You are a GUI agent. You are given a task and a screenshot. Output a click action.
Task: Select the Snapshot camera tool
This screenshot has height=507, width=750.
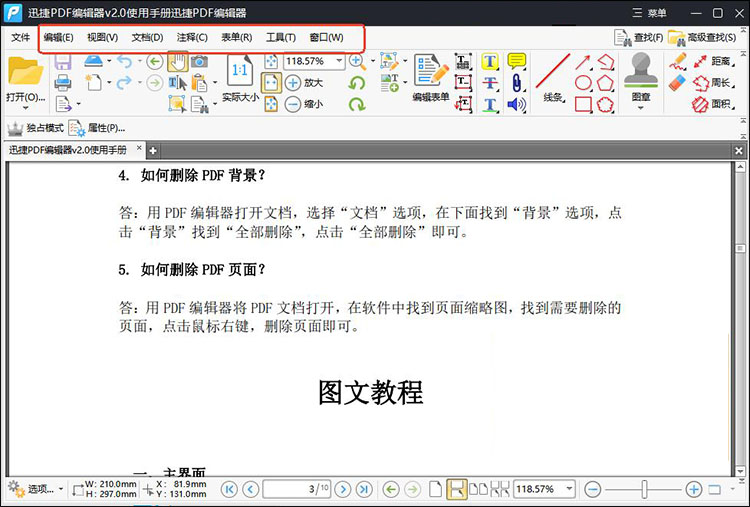199,61
